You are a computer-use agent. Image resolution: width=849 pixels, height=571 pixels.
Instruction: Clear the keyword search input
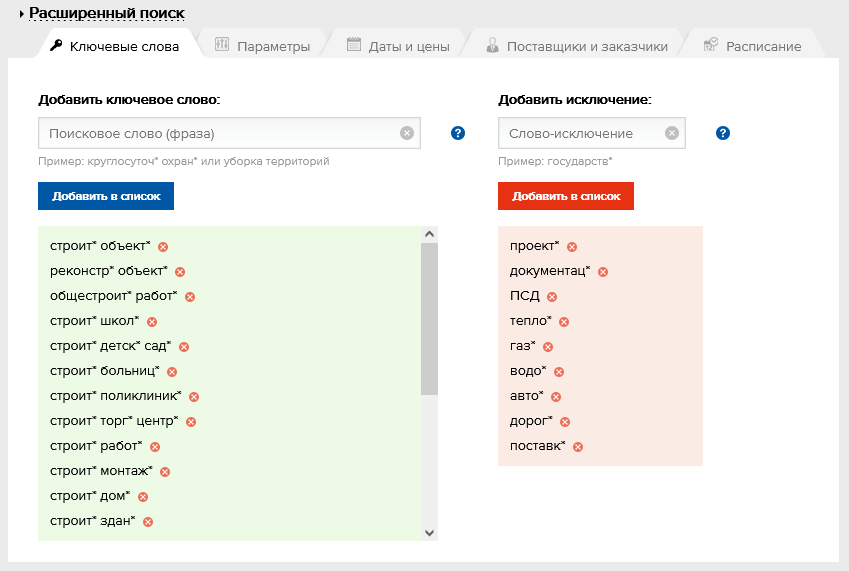pos(407,133)
